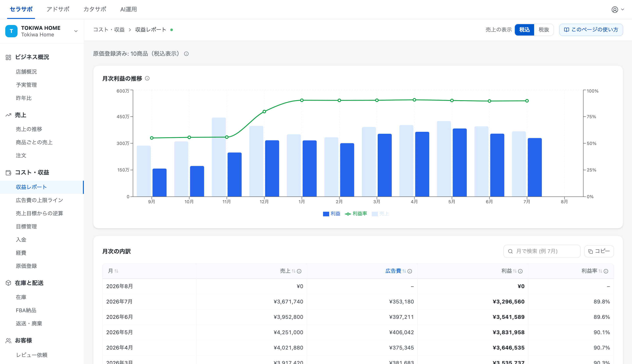Switch to アドサポ tab

click(58, 9)
